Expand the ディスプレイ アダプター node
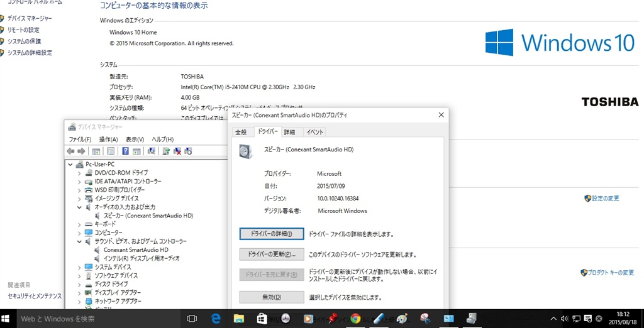 coord(80,293)
